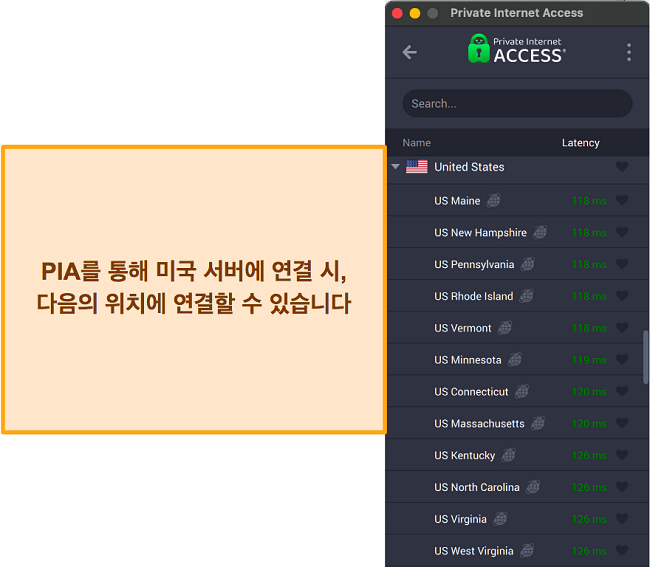
Task: Click the yellow minimize window button
Action: pyautogui.click(x=415, y=13)
